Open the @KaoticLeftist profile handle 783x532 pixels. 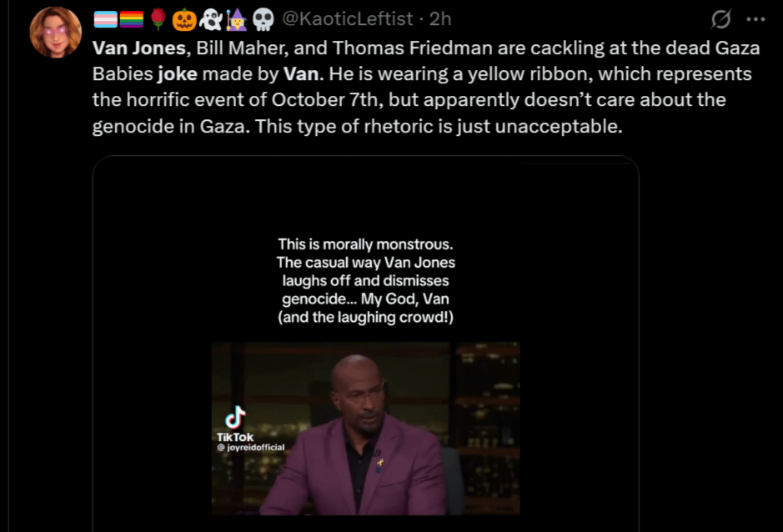tap(348, 19)
